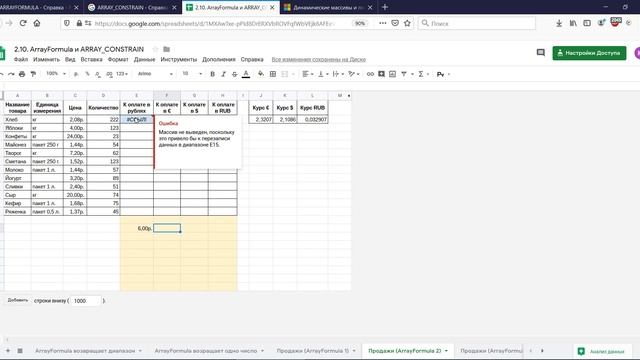The image size is (640, 360).
Task: Open browser page actions ellipsis
Action: (382, 23)
